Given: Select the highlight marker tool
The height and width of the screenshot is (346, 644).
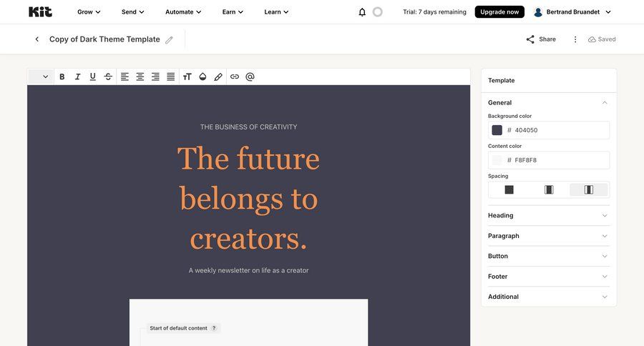Looking at the screenshot, I should pos(218,76).
